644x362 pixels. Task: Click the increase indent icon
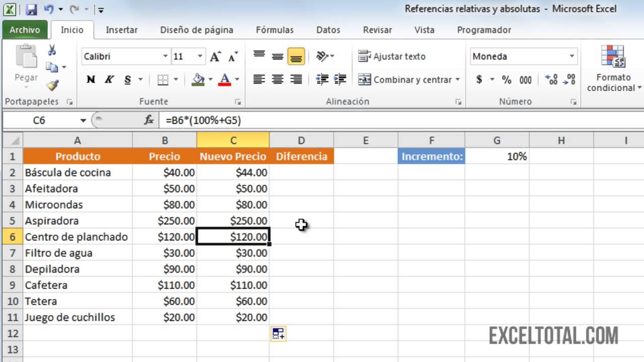[x=340, y=79]
